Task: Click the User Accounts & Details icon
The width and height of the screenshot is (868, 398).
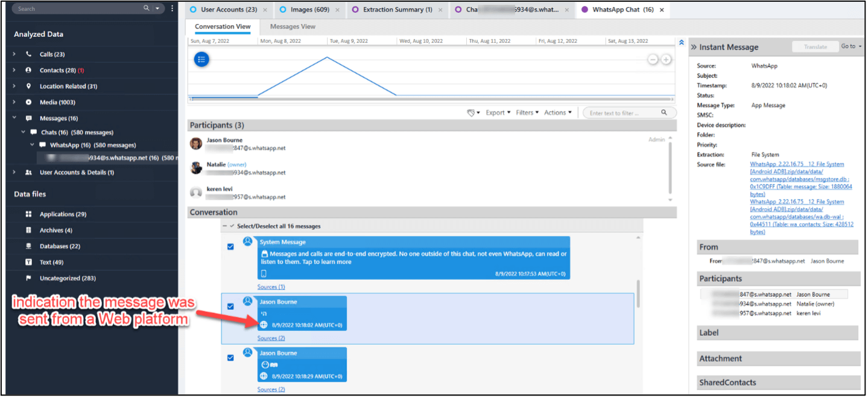Action: click(28, 172)
